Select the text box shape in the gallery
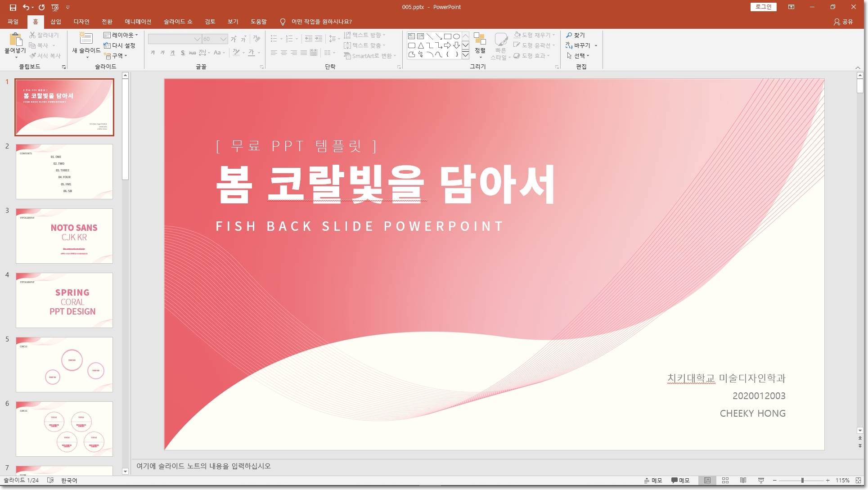The width and height of the screenshot is (868, 490). (x=411, y=36)
